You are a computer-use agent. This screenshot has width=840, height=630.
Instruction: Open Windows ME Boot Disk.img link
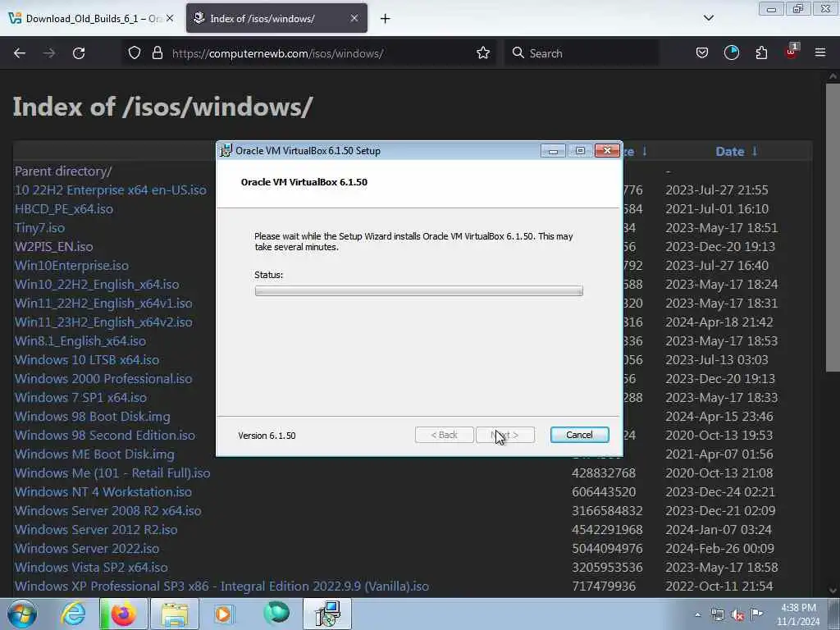tap(95, 454)
